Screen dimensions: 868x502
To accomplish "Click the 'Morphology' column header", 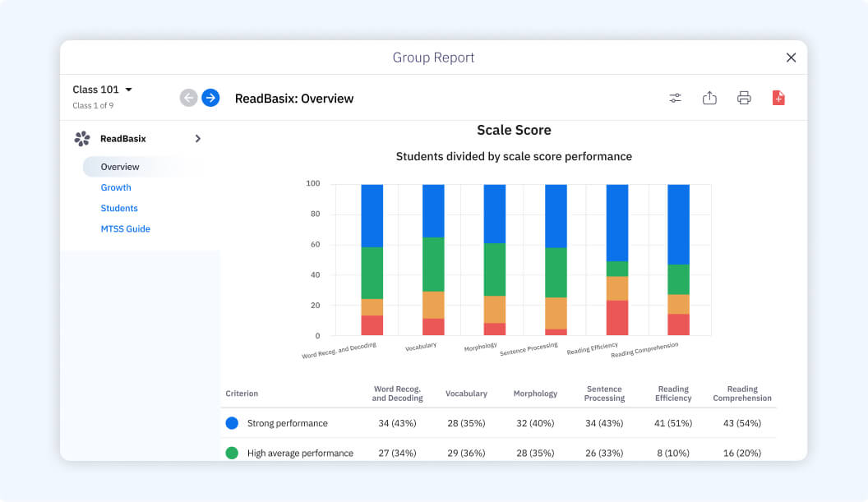I will tap(535, 394).
